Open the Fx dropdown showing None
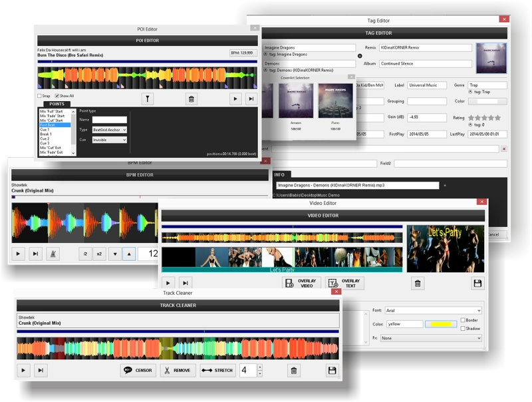The width and height of the screenshot is (532, 402). coord(431,338)
